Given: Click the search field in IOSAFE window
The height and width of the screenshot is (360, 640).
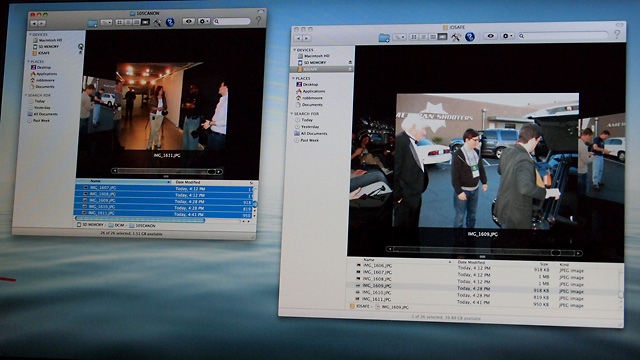Looking at the screenshot, I should [563, 36].
